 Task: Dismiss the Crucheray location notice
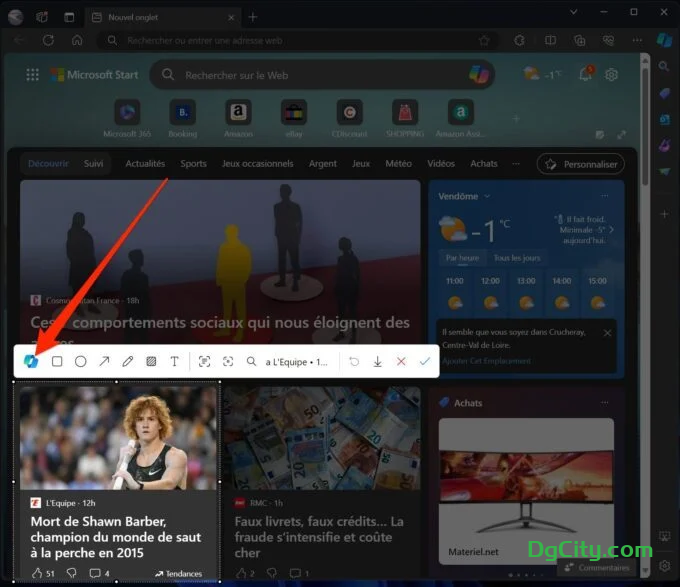pos(607,333)
